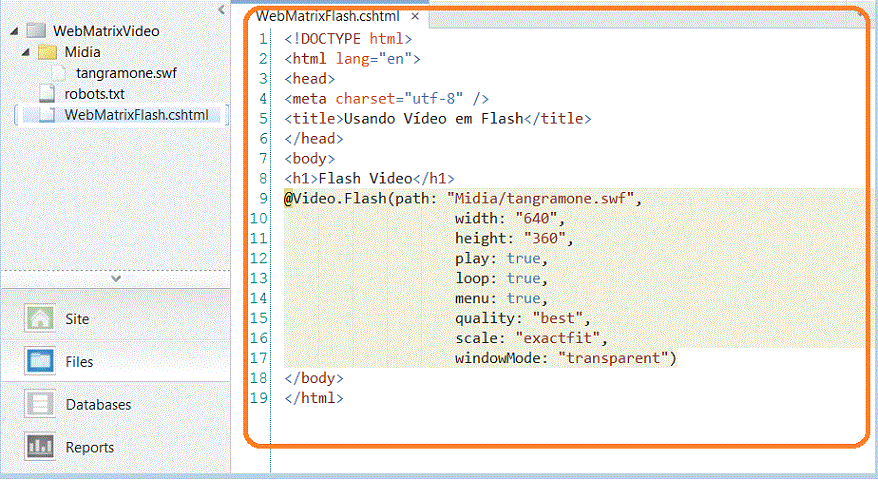878x480 pixels.
Task: Collapse the Midia folder arrow
Action: point(25,52)
